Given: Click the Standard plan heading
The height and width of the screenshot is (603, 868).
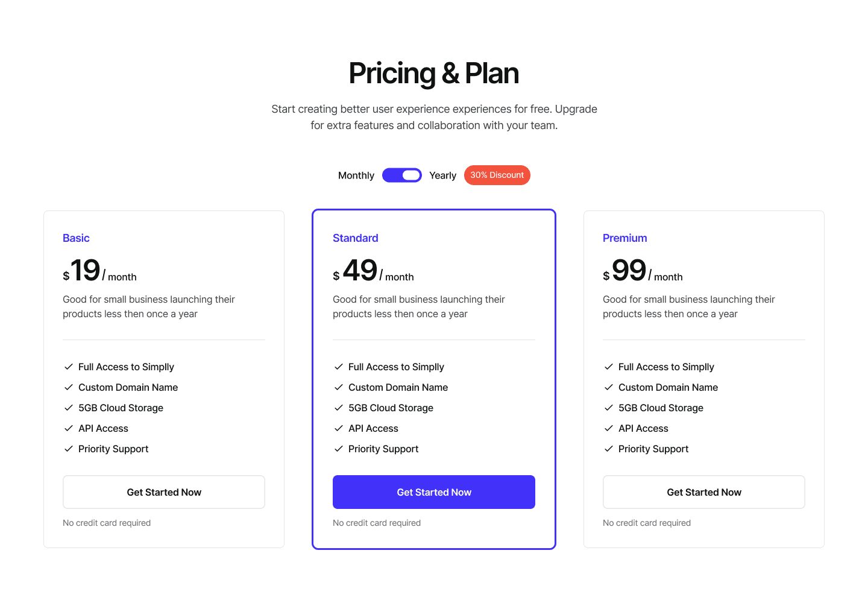Looking at the screenshot, I should pos(355,238).
